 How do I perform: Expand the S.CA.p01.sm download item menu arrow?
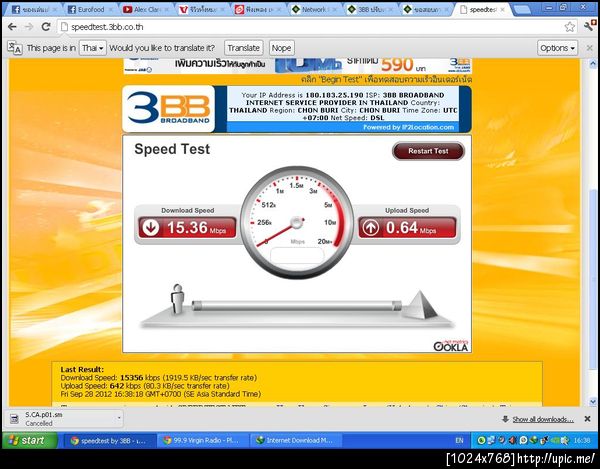[x=119, y=418]
